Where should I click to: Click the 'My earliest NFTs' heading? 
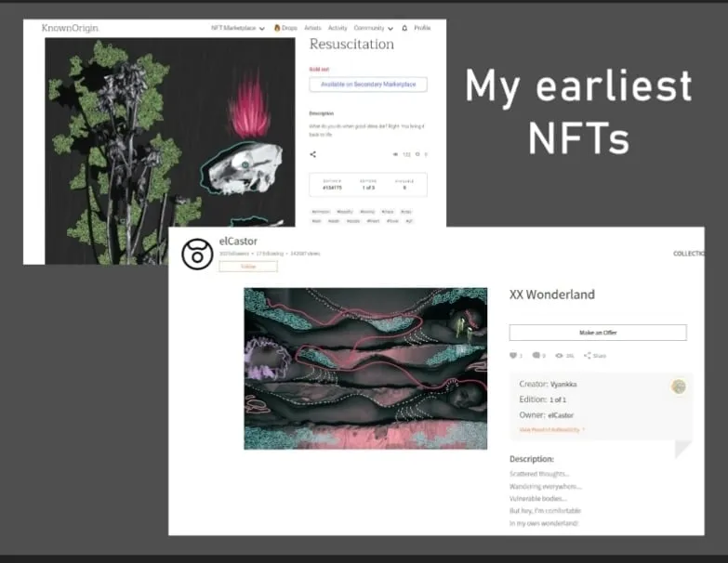578,111
